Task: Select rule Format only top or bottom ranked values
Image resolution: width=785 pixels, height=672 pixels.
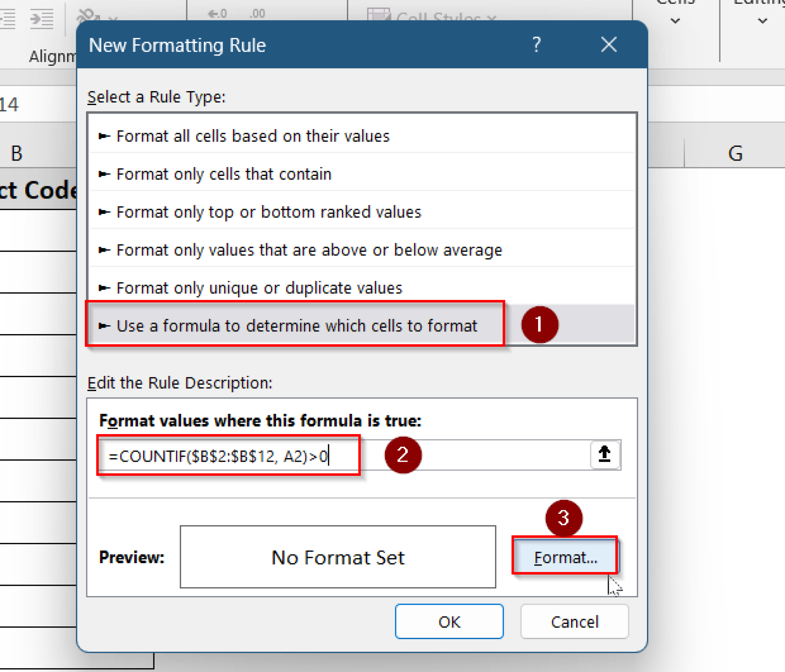Action: [268, 211]
